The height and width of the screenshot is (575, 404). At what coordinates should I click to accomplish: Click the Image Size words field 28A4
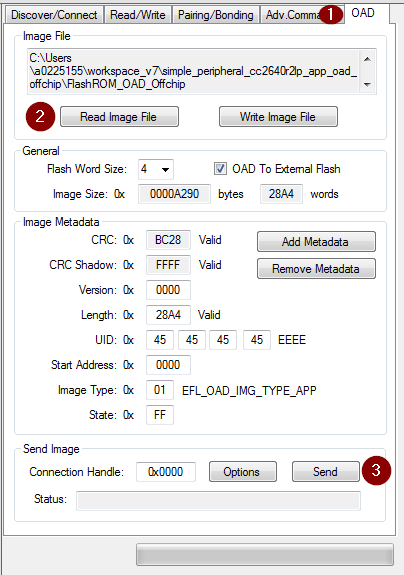tap(281, 194)
